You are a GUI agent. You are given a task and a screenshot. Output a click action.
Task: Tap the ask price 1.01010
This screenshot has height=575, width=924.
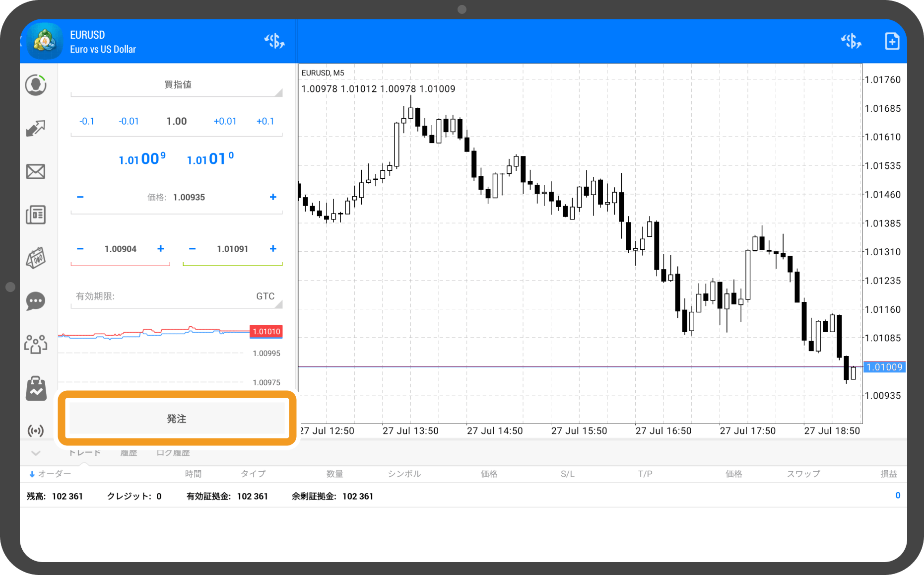click(x=210, y=159)
